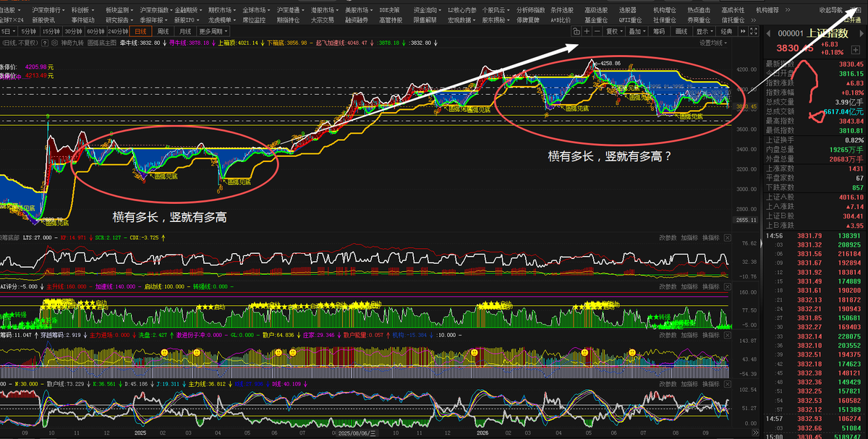This screenshot has height=439, width=868.
Task: Click the fast-forward double-arrow toolbar icon
Action: tap(743, 31)
